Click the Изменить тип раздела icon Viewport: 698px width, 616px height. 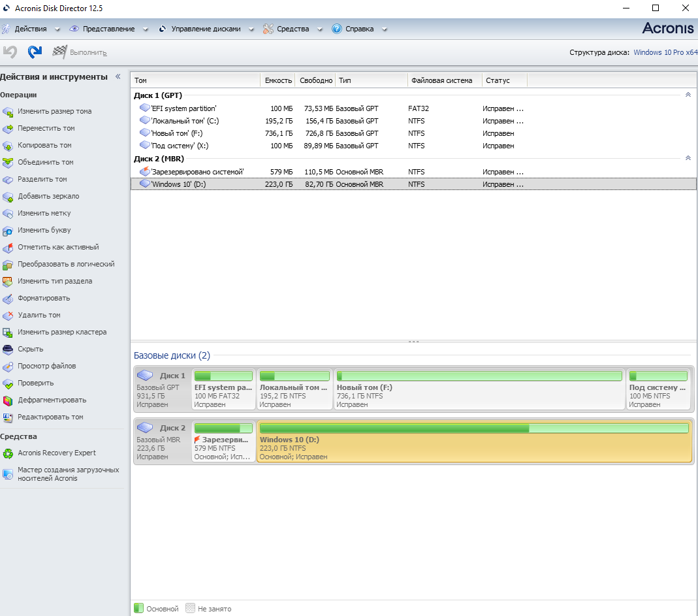click(x=8, y=282)
